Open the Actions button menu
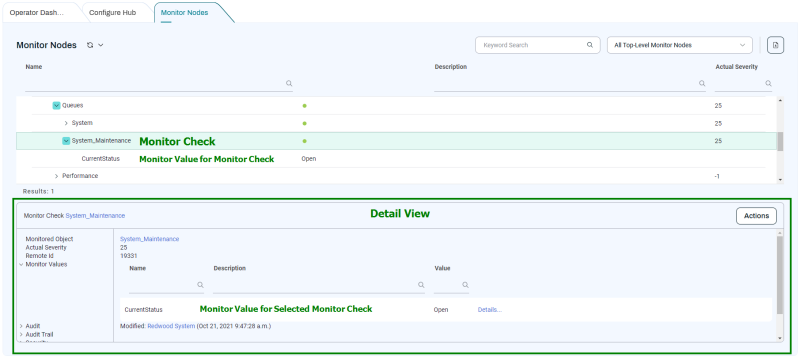 coord(756,216)
